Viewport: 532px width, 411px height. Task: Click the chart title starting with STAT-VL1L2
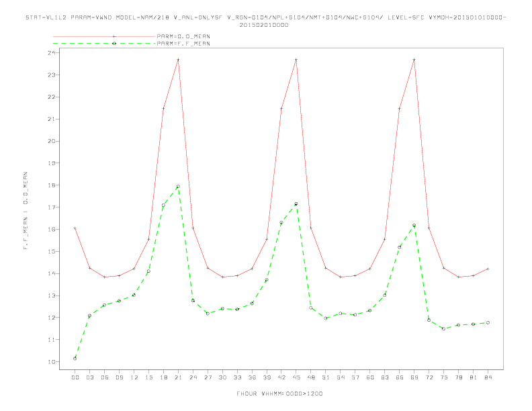point(265,21)
